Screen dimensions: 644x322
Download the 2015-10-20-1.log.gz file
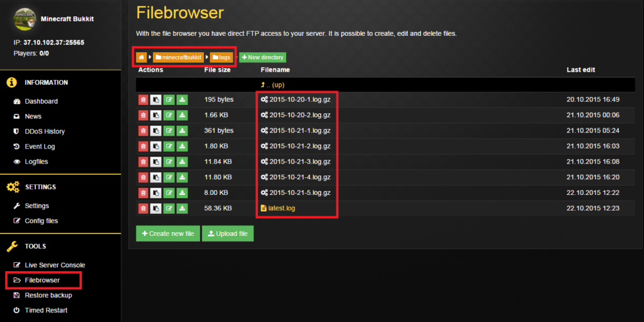click(x=182, y=99)
